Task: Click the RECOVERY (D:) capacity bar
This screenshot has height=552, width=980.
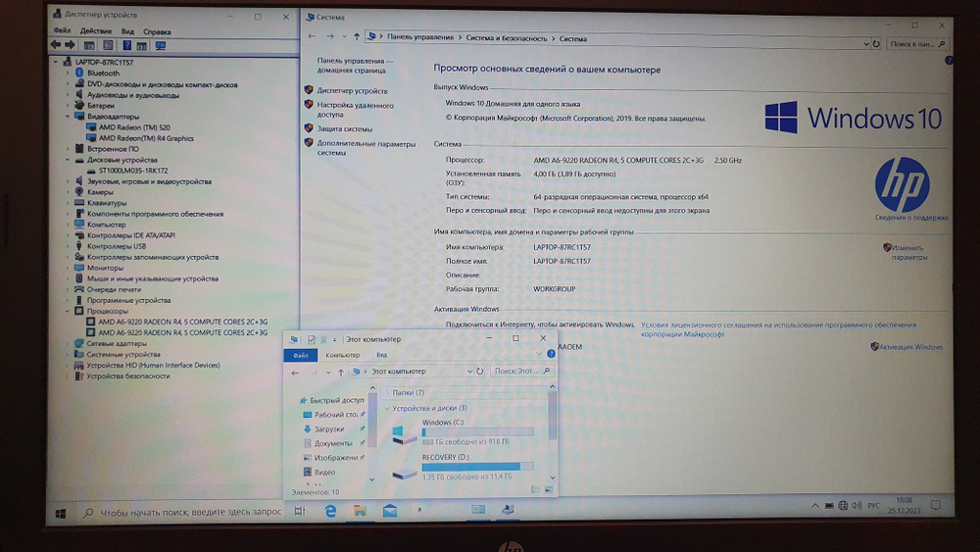Action: (477, 467)
